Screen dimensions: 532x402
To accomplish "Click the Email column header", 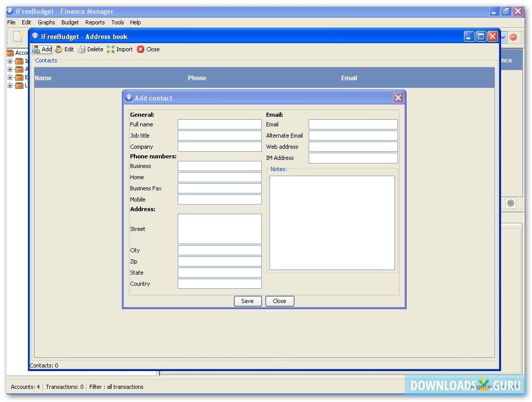I will tap(418, 78).
